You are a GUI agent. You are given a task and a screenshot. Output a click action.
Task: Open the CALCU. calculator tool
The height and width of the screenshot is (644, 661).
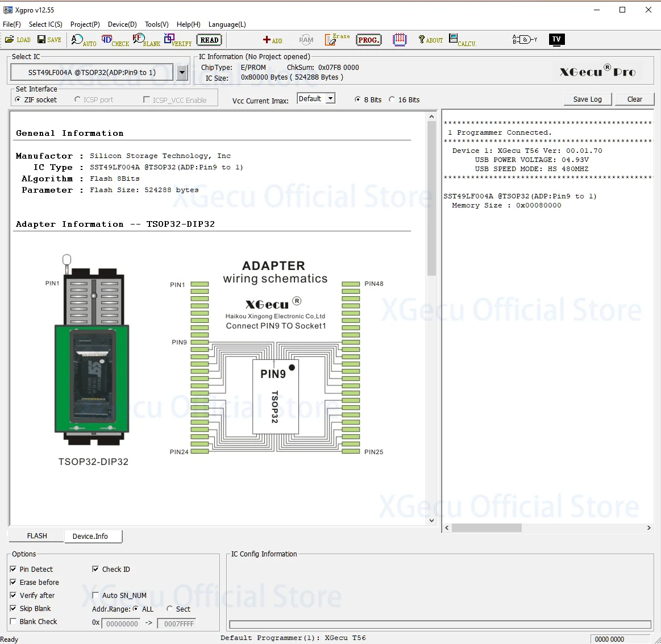(x=462, y=40)
